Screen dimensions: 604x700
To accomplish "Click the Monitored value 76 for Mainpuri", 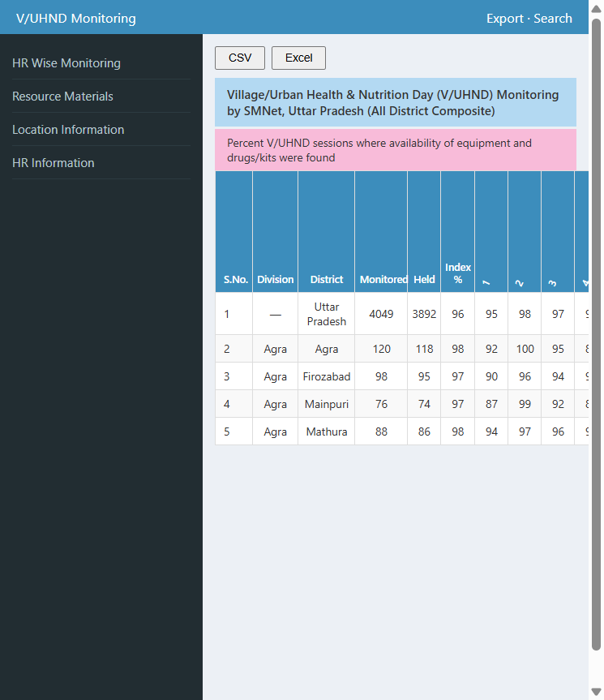I will [381, 404].
